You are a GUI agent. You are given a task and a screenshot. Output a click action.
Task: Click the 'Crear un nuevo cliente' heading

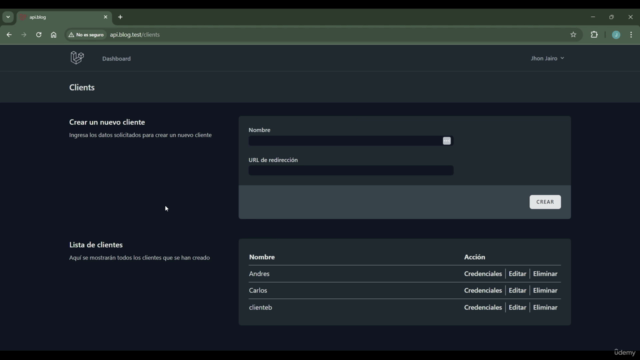coord(107,122)
